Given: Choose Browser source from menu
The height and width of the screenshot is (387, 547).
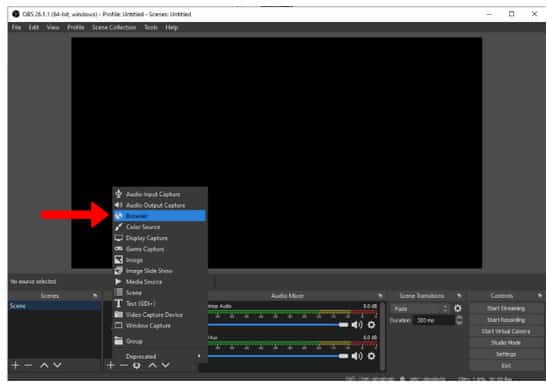Looking at the screenshot, I should click(x=160, y=216).
